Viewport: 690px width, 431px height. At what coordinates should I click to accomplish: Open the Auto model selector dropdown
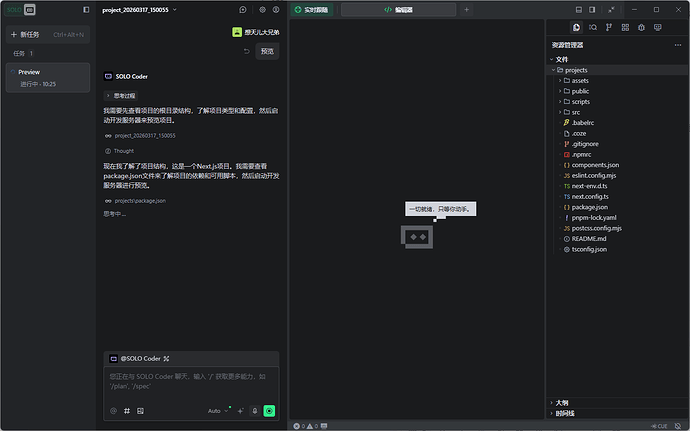tap(218, 410)
